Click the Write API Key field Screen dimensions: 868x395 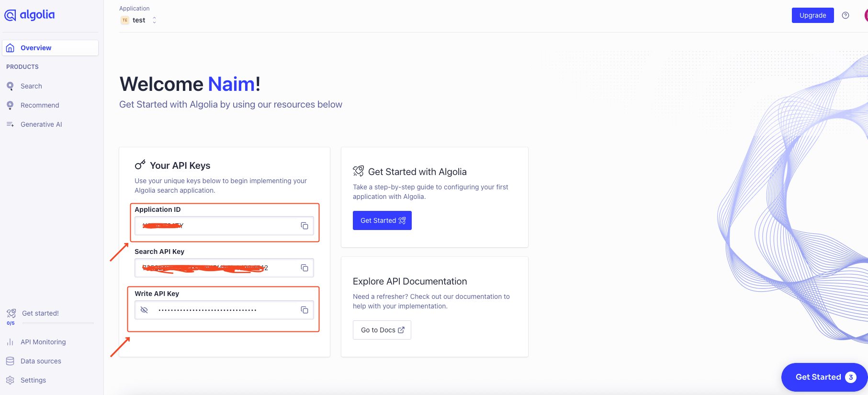(224, 310)
